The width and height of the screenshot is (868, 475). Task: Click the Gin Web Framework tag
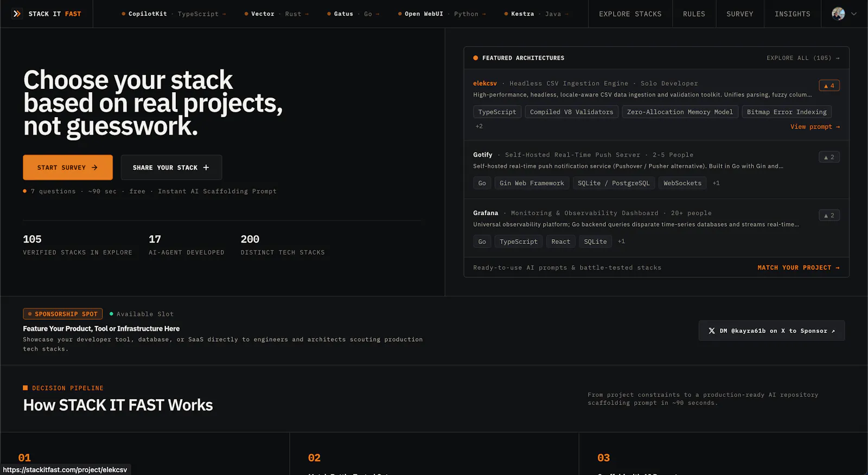(x=532, y=183)
